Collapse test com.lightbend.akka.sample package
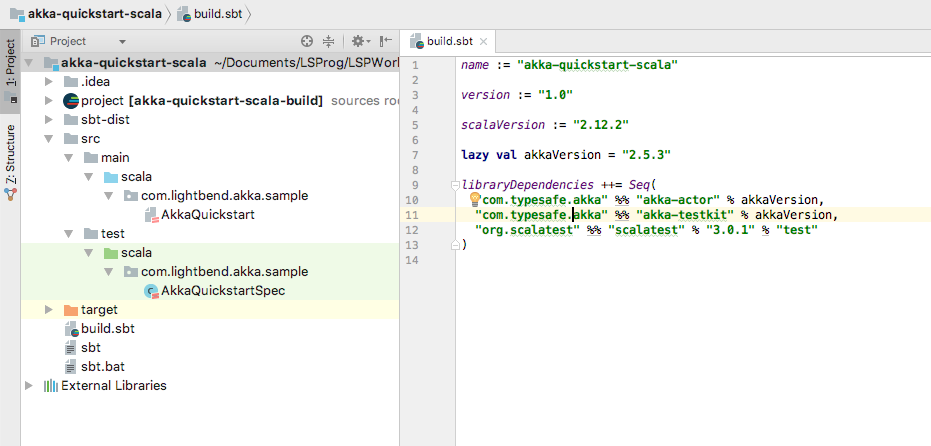 click(x=109, y=272)
